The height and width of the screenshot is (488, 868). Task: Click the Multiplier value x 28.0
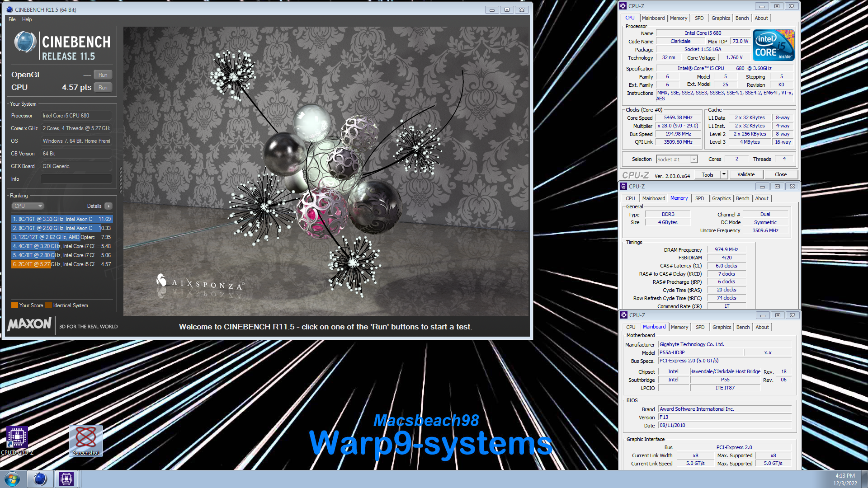[678, 126]
